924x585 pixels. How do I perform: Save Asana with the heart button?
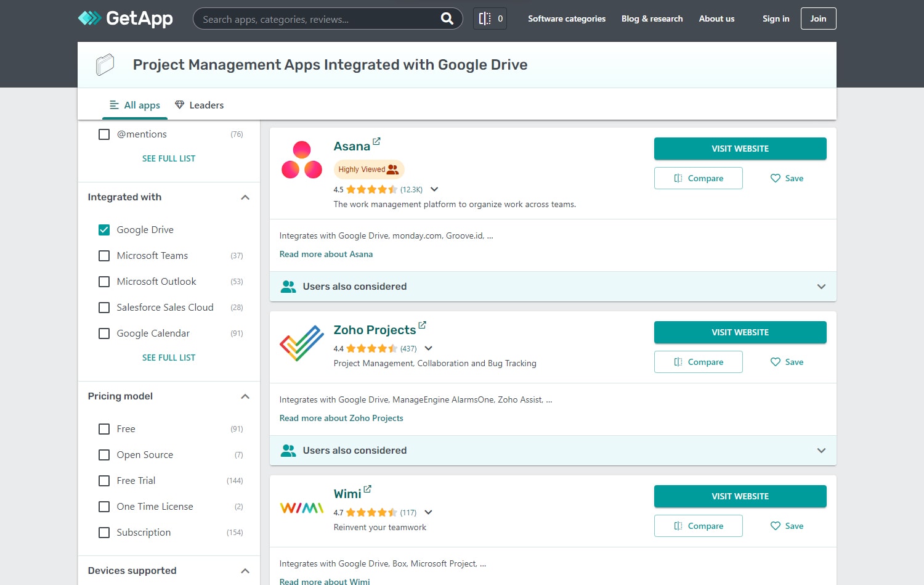pyautogui.click(x=787, y=178)
